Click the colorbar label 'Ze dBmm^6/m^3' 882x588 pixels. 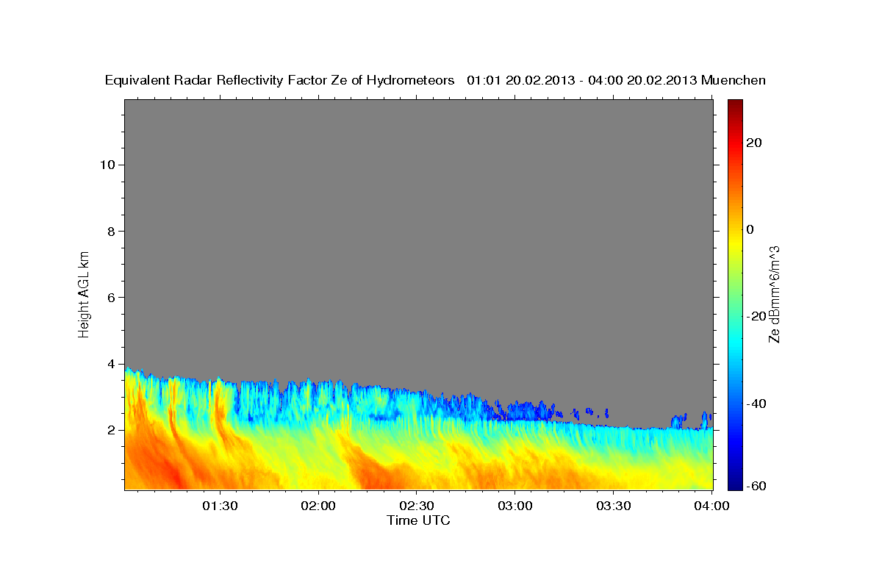coord(774,294)
